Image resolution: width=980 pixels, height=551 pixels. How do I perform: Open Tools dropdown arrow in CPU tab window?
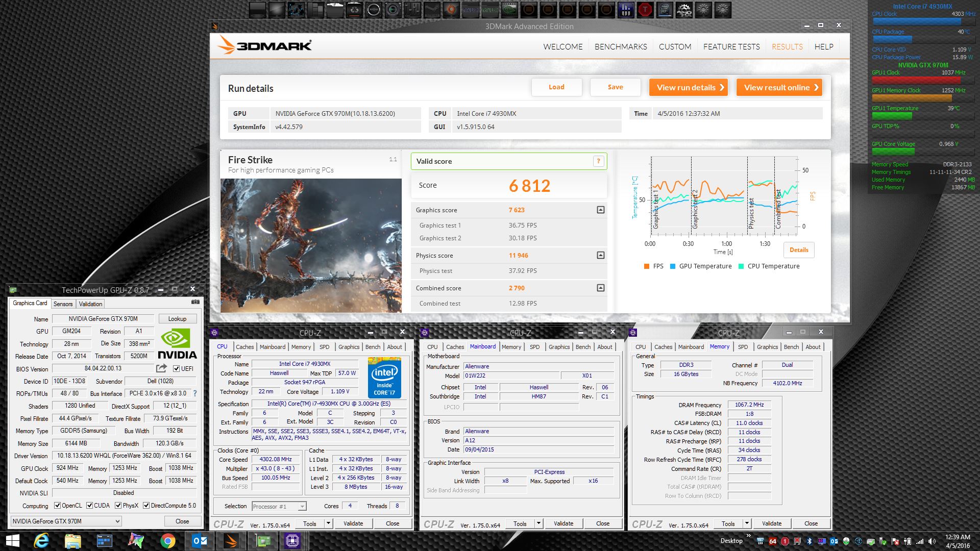[328, 523]
